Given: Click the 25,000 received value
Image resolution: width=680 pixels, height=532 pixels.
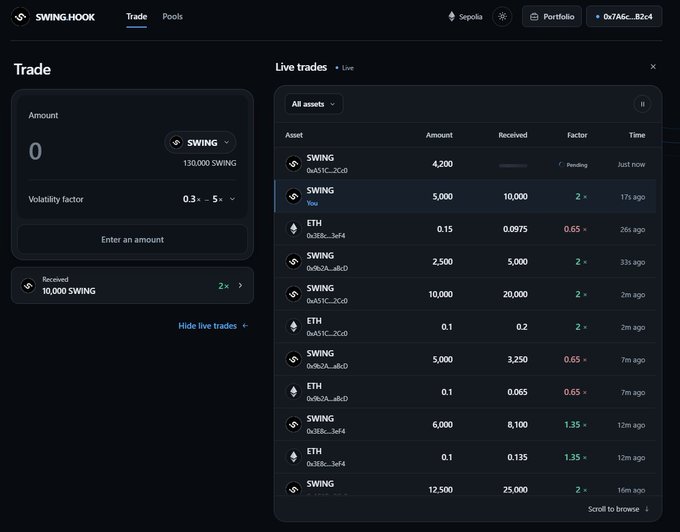Looking at the screenshot, I should click(x=515, y=490).
